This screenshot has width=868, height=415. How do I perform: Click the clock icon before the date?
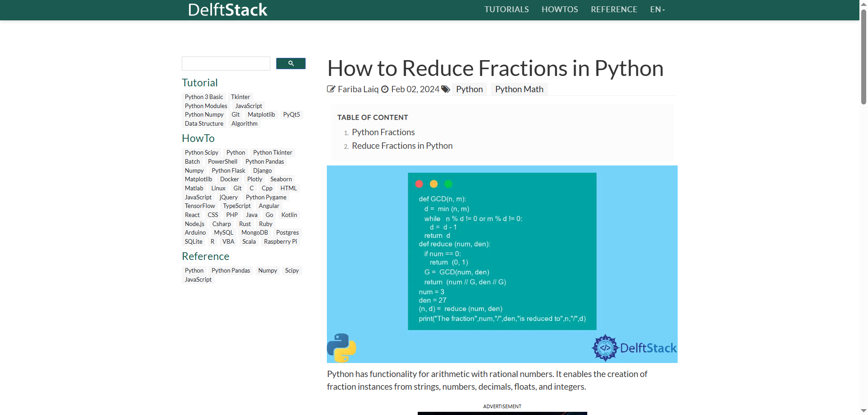click(385, 90)
